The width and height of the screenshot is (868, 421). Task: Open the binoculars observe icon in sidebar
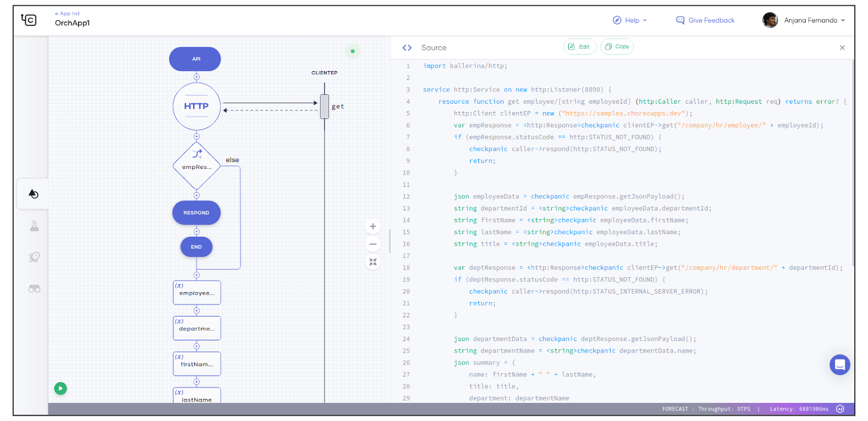pos(34,288)
